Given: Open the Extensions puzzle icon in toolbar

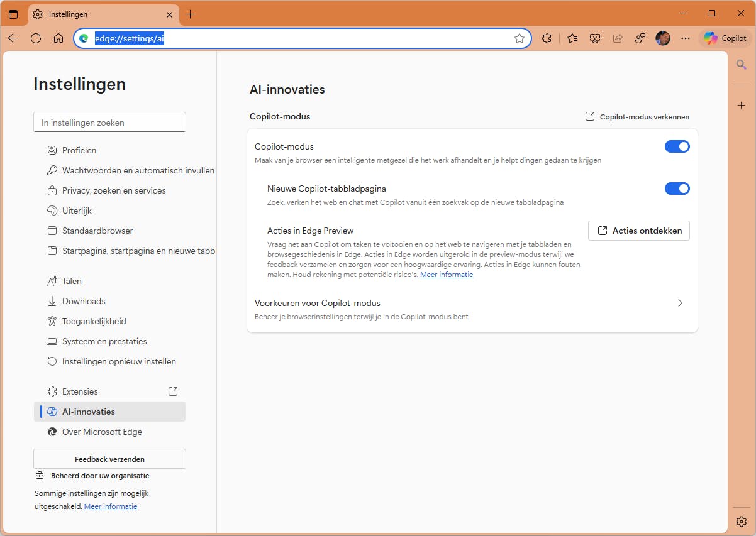Looking at the screenshot, I should click(547, 38).
